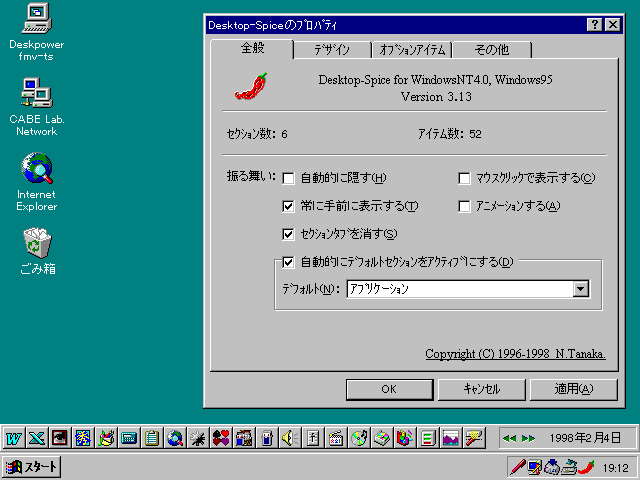Open the card suits game icon

[221, 438]
